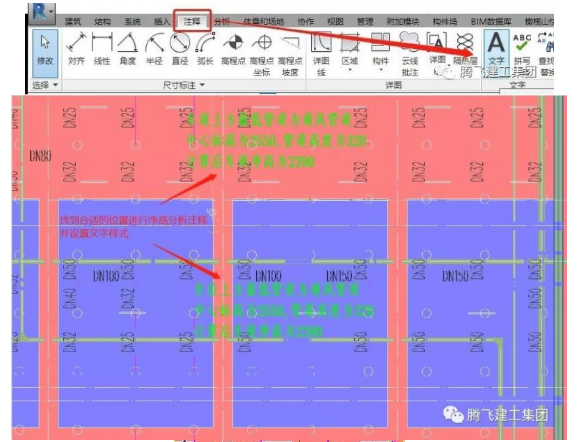Pick the 角度 angular dimension tool

coord(128,49)
